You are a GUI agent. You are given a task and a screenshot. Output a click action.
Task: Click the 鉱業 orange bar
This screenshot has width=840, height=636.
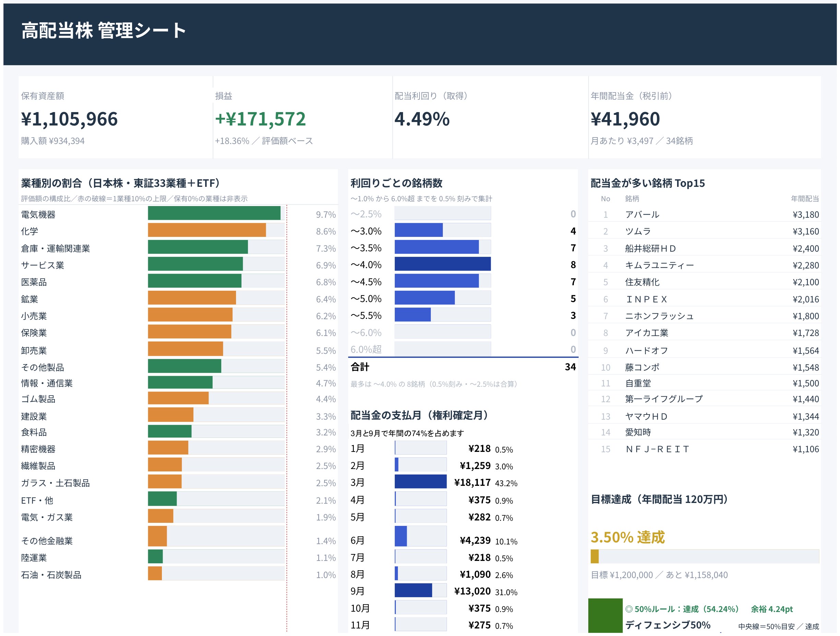pyautogui.click(x=192, y=298)
